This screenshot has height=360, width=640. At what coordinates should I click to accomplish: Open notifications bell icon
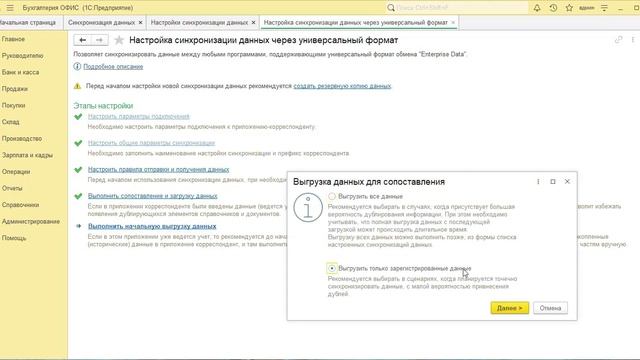(x=537, y=8)
